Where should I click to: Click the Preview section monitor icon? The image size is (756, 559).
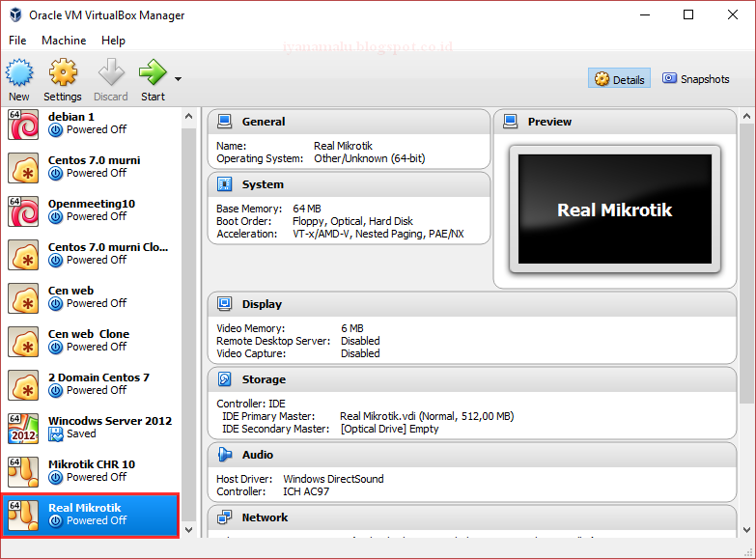[x=510, y=122]
